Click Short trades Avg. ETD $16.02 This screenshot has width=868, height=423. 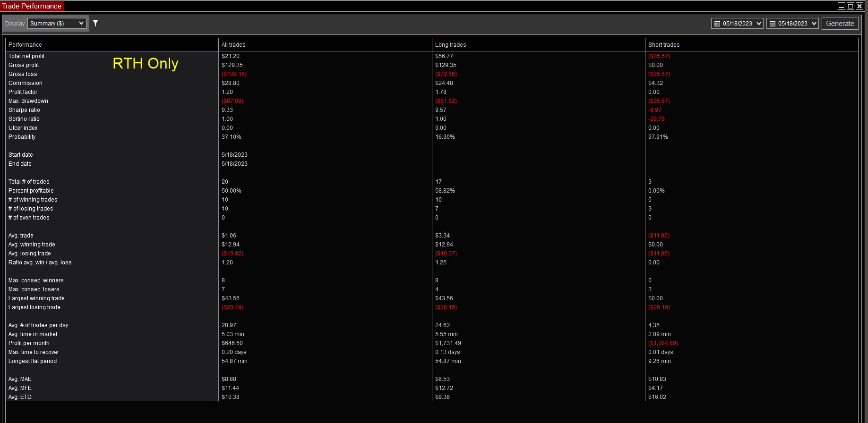(x=657, y=397)
